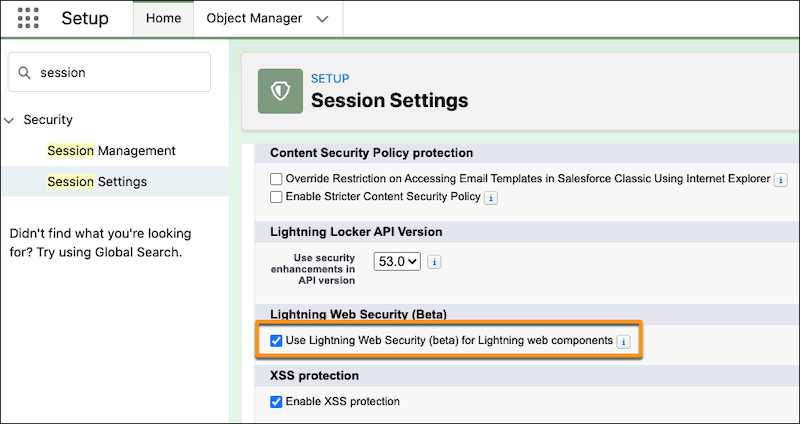Click the Session Settings shield icon
This screenshot has height=424, width=800.
pos(280,91)
